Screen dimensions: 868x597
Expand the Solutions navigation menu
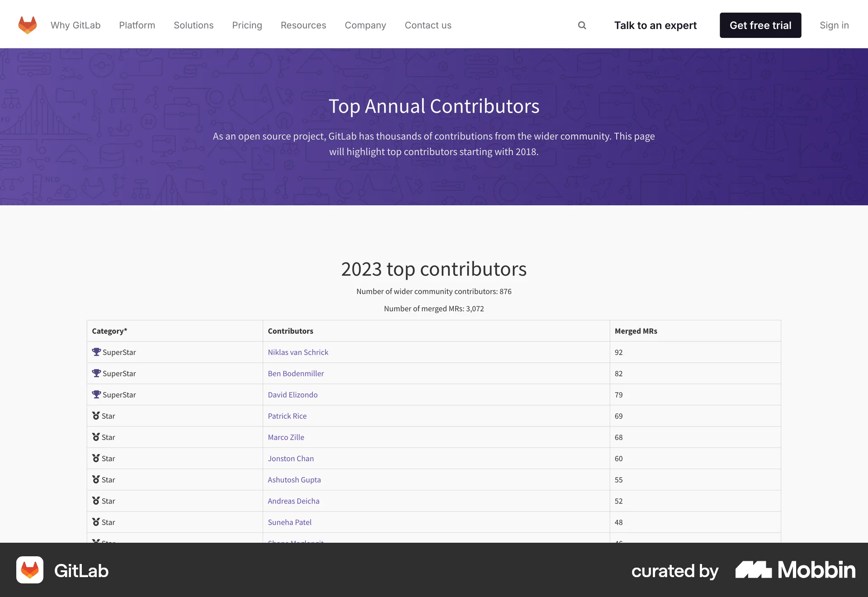193,25
